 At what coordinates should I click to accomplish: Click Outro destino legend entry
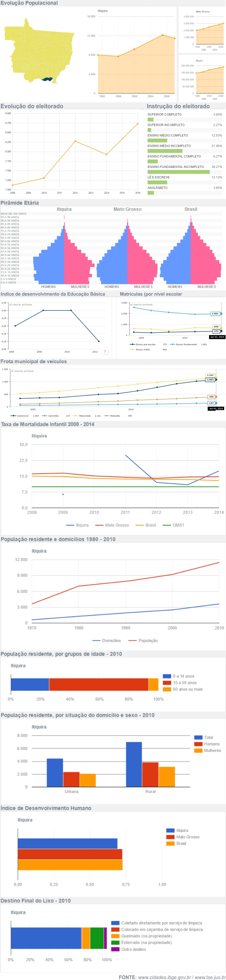point(128,949)
